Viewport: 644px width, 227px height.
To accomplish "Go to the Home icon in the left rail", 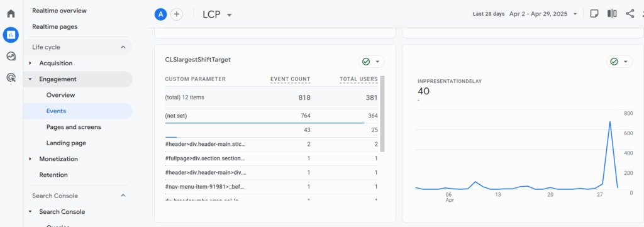I will [11, 14].
